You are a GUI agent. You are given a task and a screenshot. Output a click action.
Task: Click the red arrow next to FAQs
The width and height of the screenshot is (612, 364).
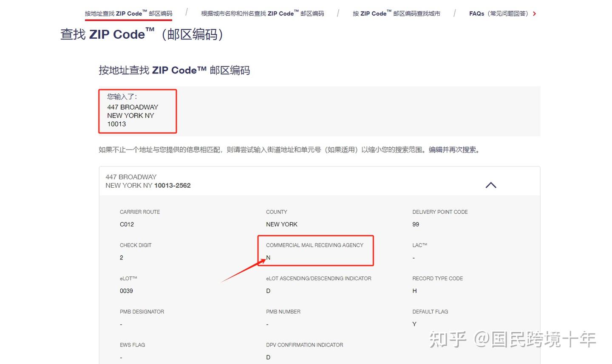534,14
